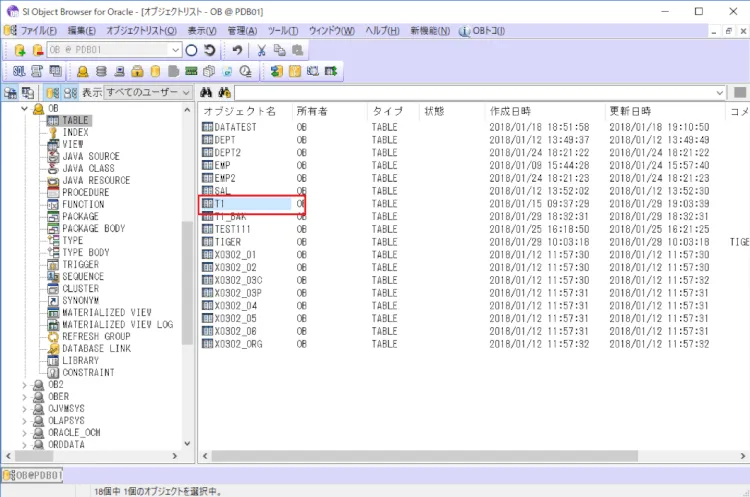Expand the OBER user node
The width and height of the screenshot is (750, 497).
(24, 397)
